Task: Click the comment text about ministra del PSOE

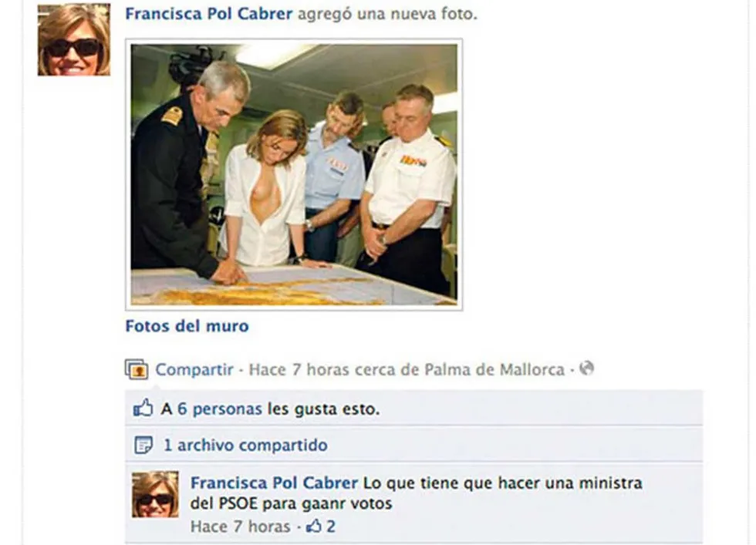Action: click(x=416, y=493)
